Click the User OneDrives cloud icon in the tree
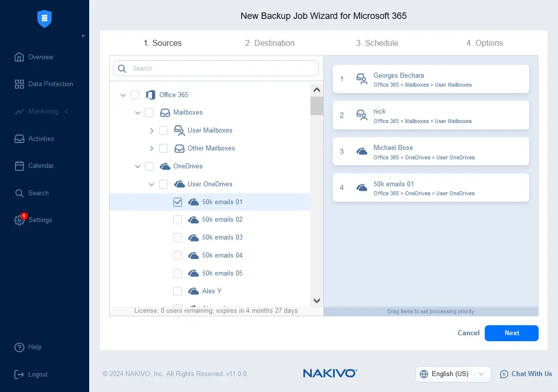558x392 pixels. click(179, 184)
